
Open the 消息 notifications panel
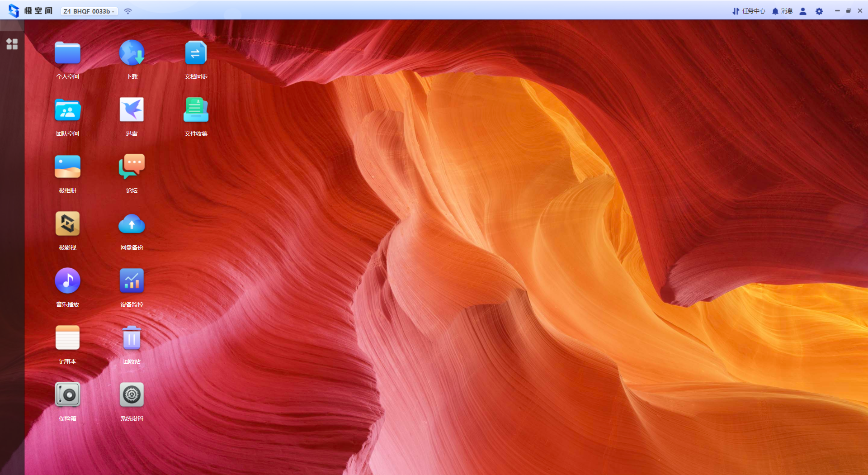(x=783, y=11)
